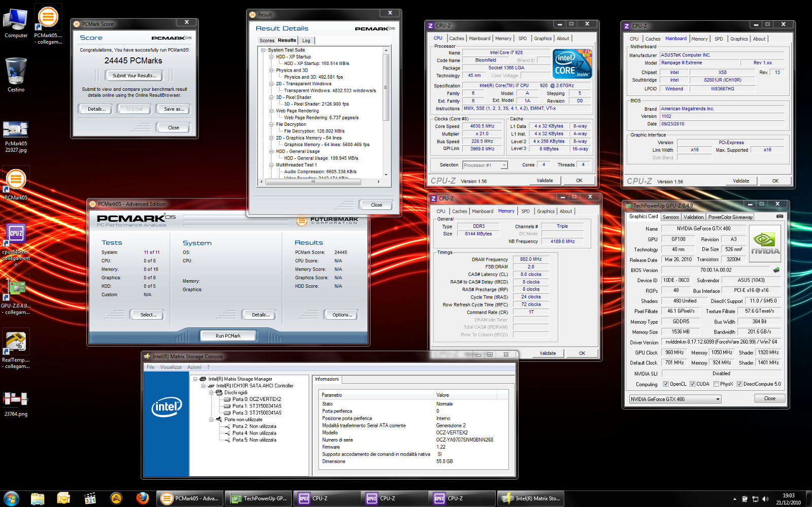The image size is (812, 507).
Task: Click the Run PCMark button
Action: pyautogui.click(x=228, y=336)
